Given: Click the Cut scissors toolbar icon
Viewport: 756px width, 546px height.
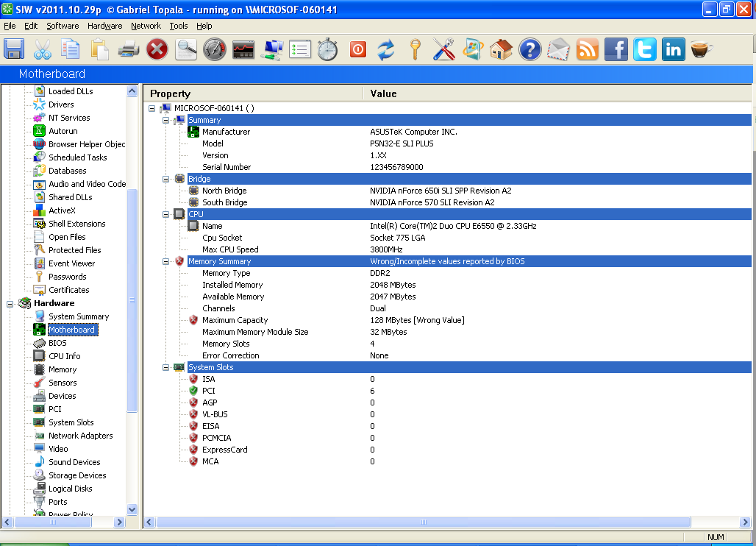Looking at the screenshot, I should [43, 49].
